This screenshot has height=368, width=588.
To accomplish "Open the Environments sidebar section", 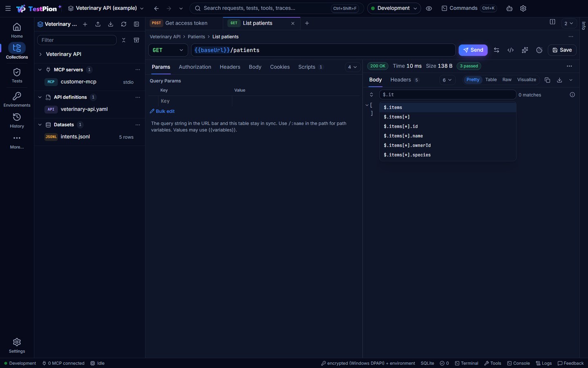I will [x=17, y=100].
